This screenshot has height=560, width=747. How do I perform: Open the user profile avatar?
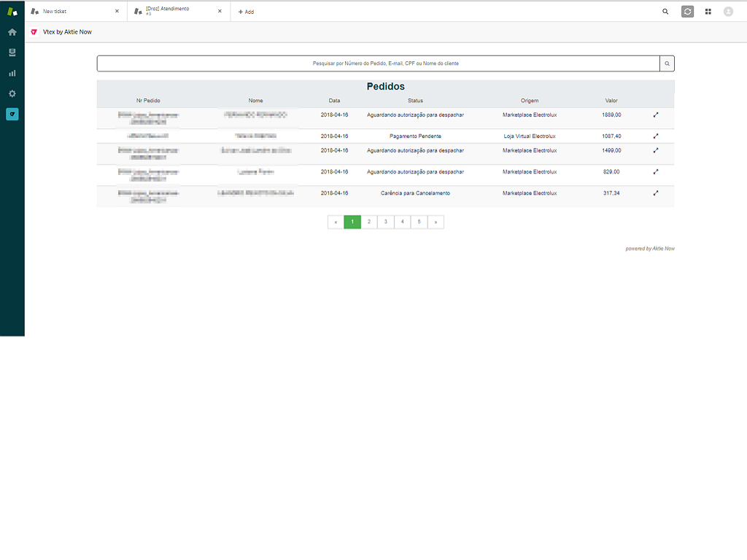728,12
